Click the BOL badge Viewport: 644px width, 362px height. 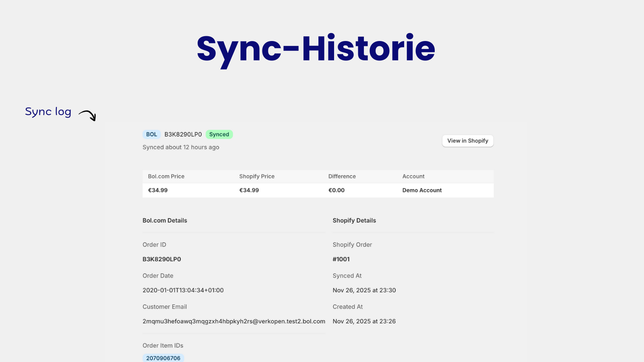151,134
